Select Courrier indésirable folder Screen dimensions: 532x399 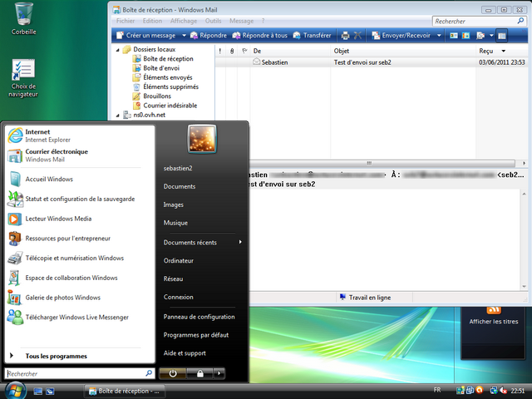point(165,106)
